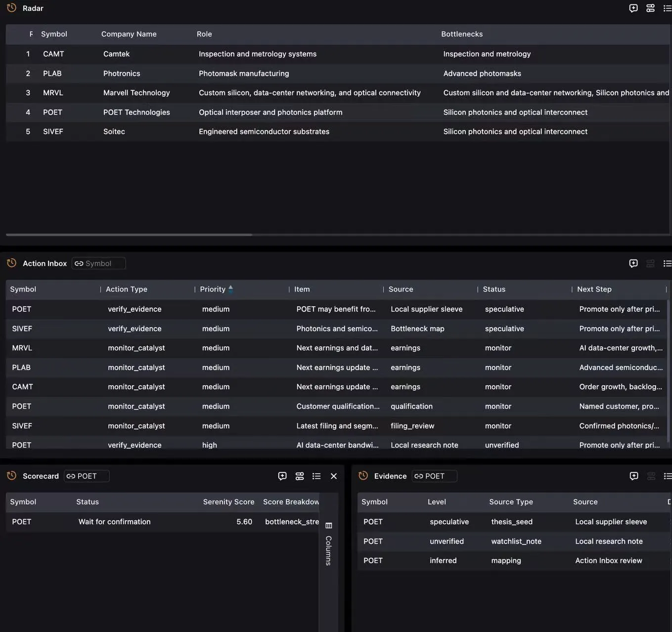This screenshot has width=672, height=632.
Task: Click the 'Bottleneck map' source cell
Action: (x=417, y=329)
